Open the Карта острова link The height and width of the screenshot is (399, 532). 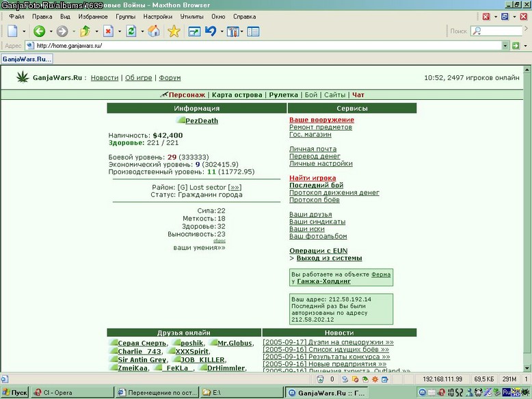237,95
